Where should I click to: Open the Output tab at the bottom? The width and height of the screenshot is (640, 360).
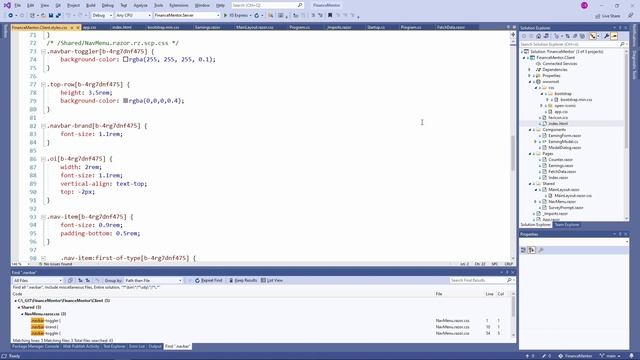tap(155, 347)
